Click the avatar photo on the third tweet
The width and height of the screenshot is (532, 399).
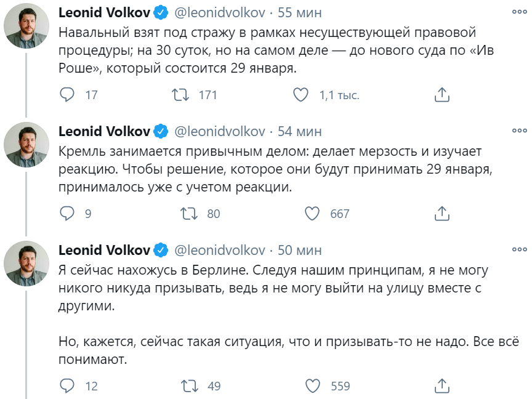tap(26, 264)
